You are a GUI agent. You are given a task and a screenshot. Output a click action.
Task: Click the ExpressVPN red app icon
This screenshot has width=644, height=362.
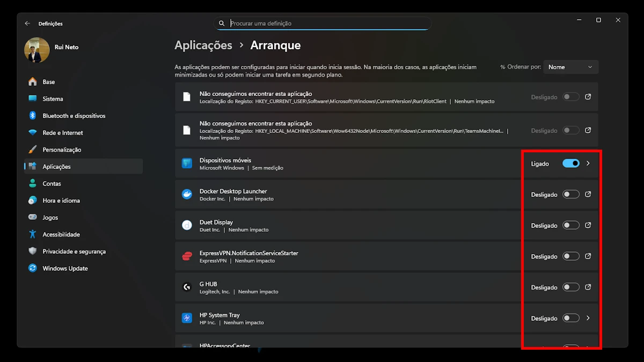187,256
